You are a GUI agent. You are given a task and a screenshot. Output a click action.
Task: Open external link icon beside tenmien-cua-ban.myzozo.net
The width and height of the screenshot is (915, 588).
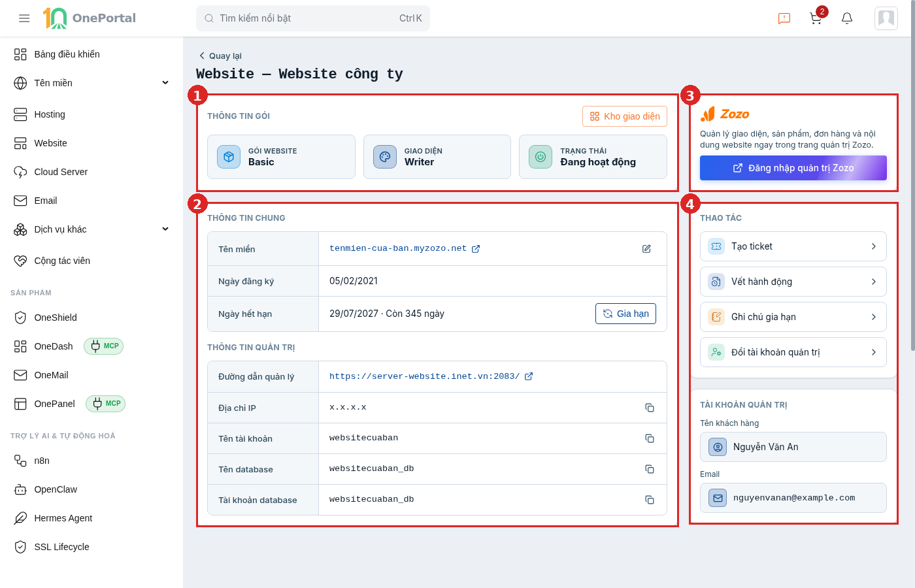476,249
